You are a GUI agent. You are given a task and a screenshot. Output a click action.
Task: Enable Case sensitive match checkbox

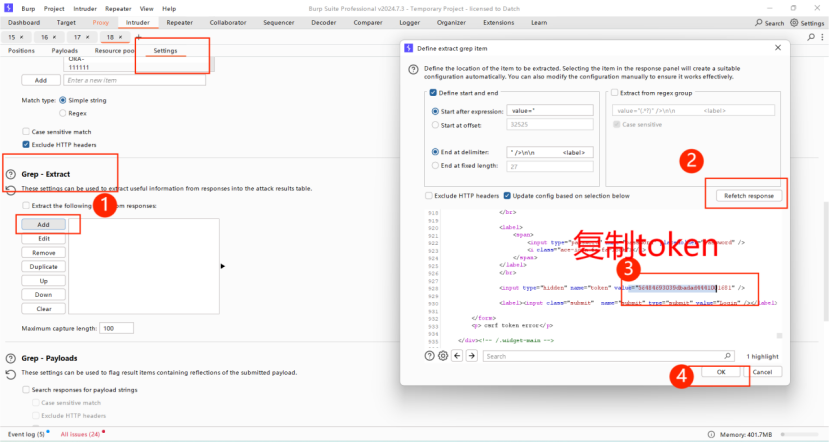tap(25, 132)
